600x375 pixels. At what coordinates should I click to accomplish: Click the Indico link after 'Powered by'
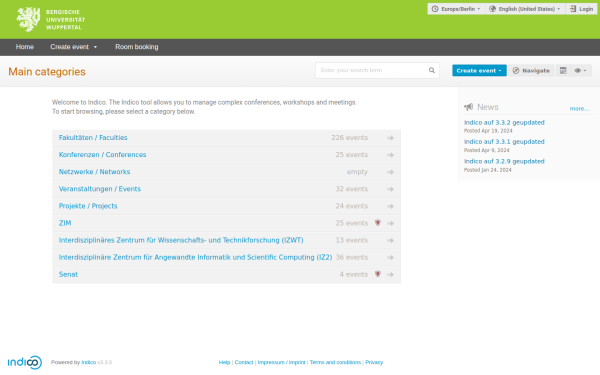point(88,362)
